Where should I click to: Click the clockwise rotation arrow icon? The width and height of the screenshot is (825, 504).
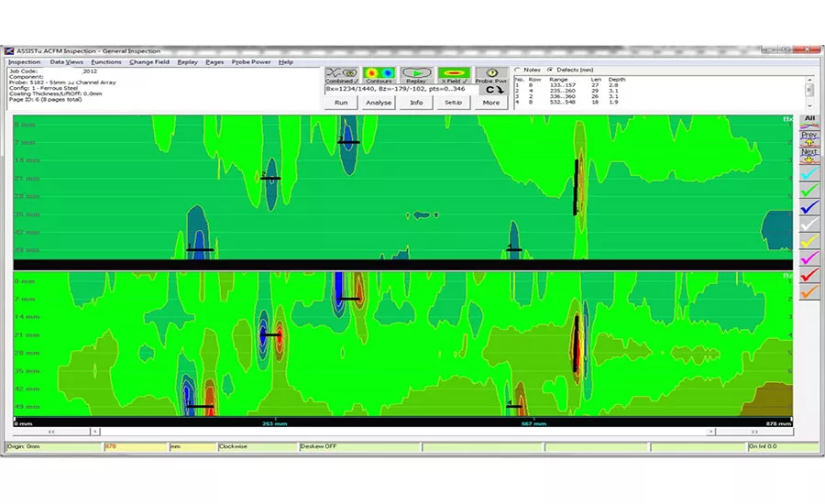495,90
